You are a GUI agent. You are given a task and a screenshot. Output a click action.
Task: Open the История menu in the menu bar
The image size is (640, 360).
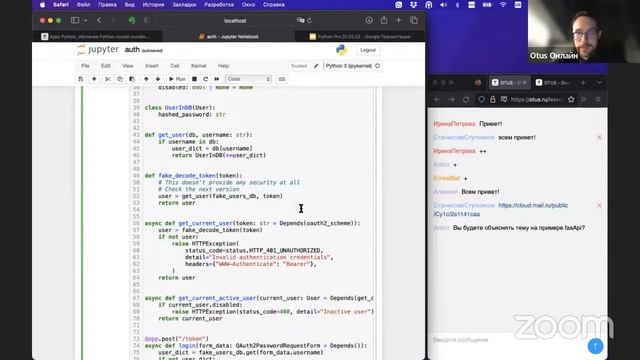[x=153, y=4]
